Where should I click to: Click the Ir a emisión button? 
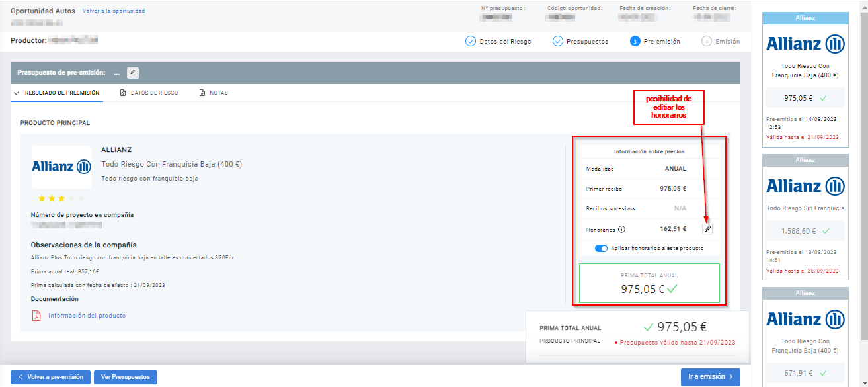tap(711, 377)
